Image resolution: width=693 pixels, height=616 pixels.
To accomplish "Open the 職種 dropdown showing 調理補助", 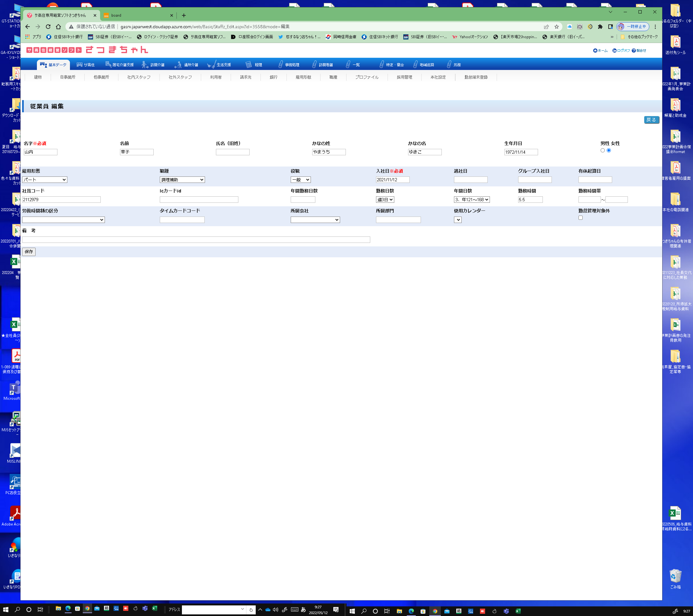I will point(182,180).
